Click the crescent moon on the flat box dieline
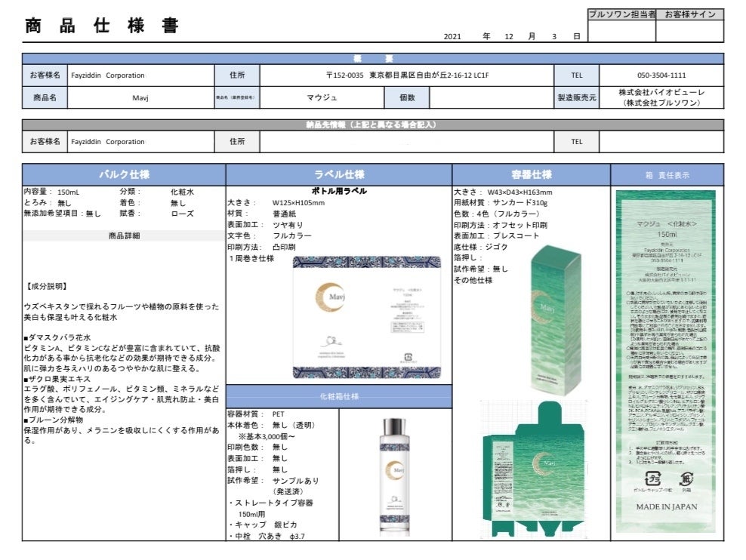The width and height of the screenshot is (746, 560). tap(540, 462)
